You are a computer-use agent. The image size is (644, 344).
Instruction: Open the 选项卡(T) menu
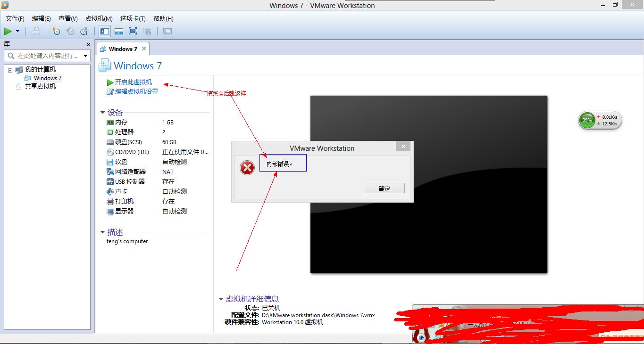(x=133, y=18)
